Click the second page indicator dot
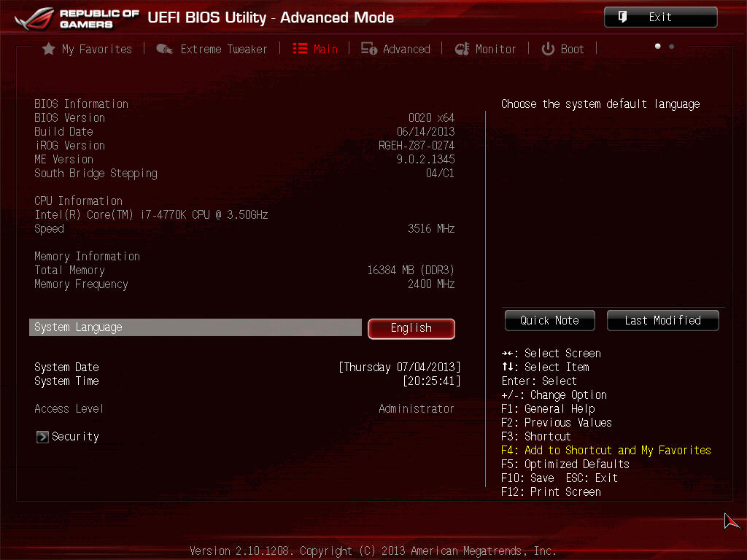The height and width of the screenshot is (560, 747). click(x=671, y=46)
